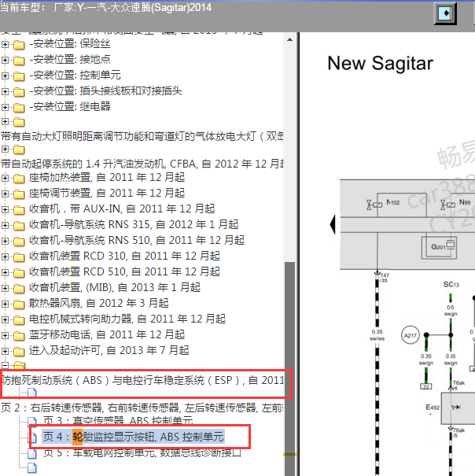Click the last page icon below 页 5
This screenshot has width=475, height=476.
[32, 468]
